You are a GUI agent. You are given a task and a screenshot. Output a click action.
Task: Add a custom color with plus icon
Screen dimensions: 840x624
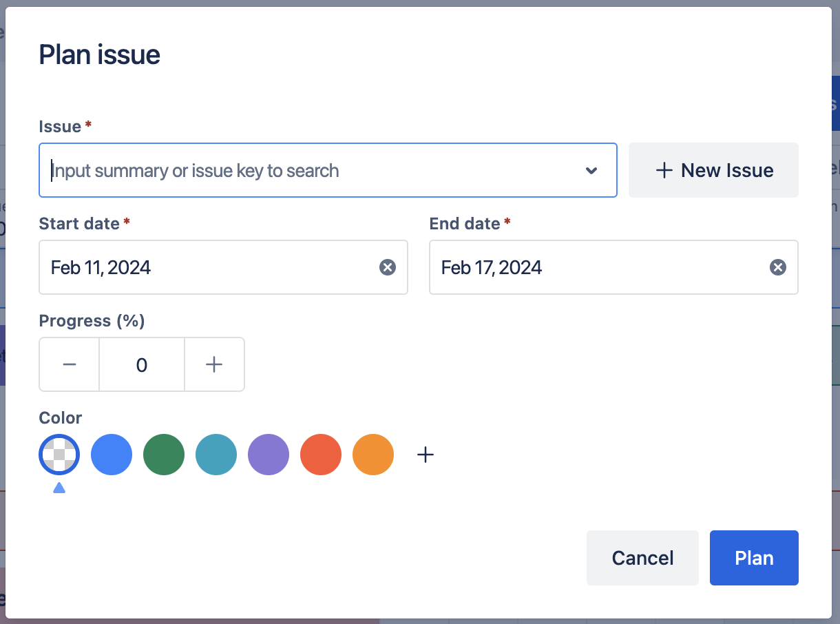point(426,455)
